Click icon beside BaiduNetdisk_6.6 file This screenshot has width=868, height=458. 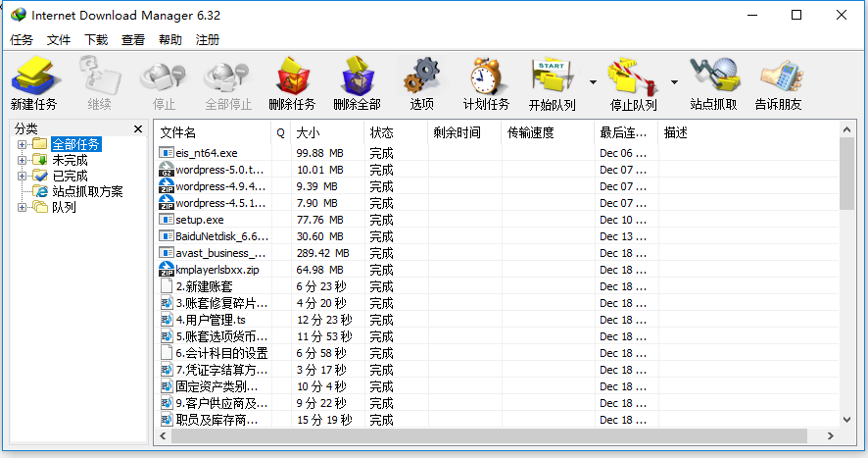tap(167, 235)
